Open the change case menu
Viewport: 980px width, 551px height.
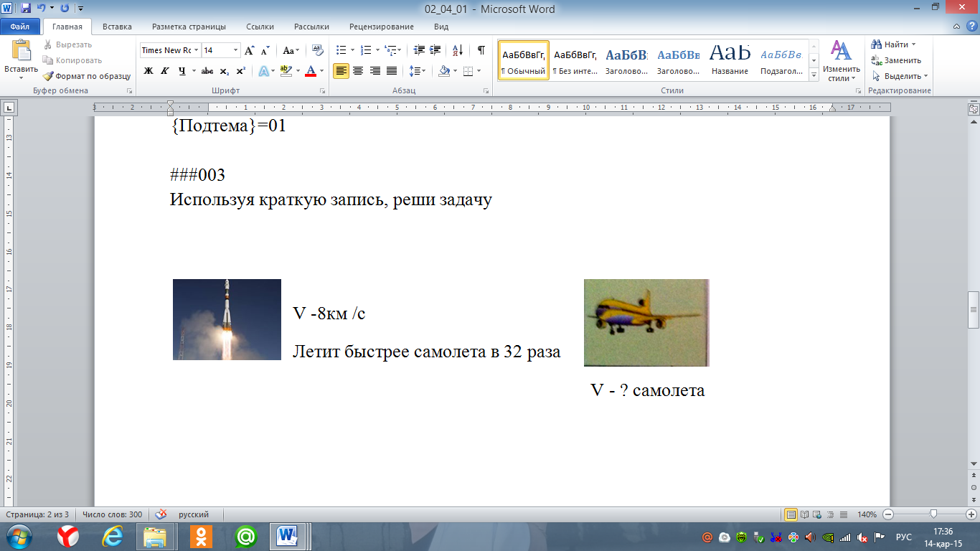pyautogui.click(x=291, y=50)
